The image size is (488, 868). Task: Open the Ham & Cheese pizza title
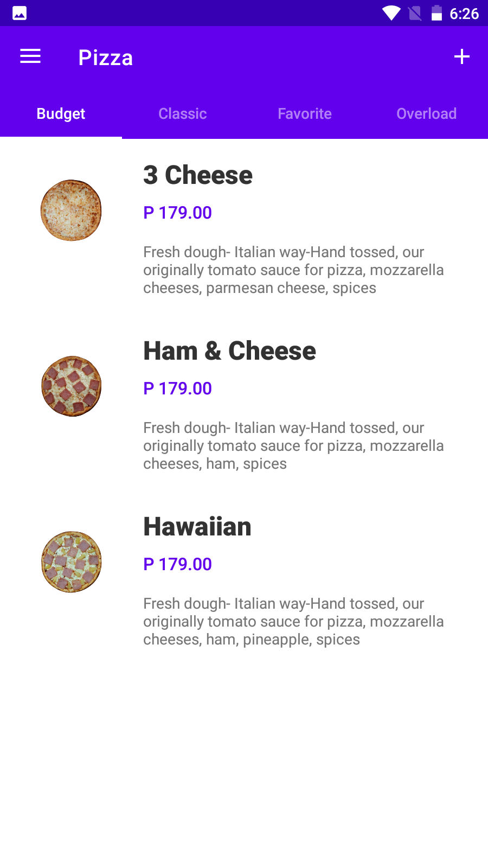(x=229, y=351)
